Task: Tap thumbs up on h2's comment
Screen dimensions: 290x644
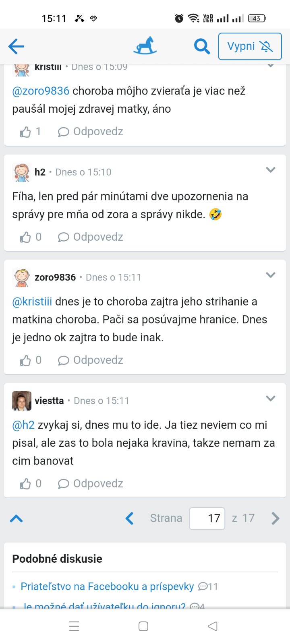Action: (26, 237)
